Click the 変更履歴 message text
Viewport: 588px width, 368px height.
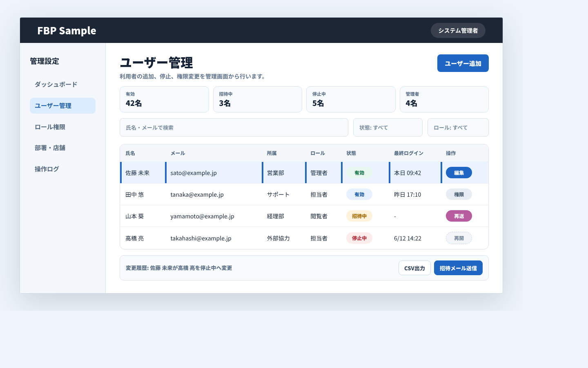pyautogui.click(x=179, y=268)
